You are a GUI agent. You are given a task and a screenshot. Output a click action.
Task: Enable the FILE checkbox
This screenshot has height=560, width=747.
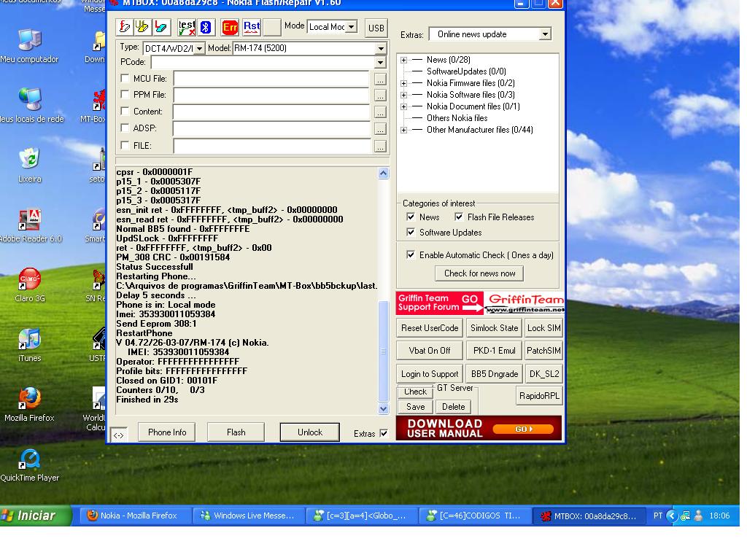[x=125, y=145]
